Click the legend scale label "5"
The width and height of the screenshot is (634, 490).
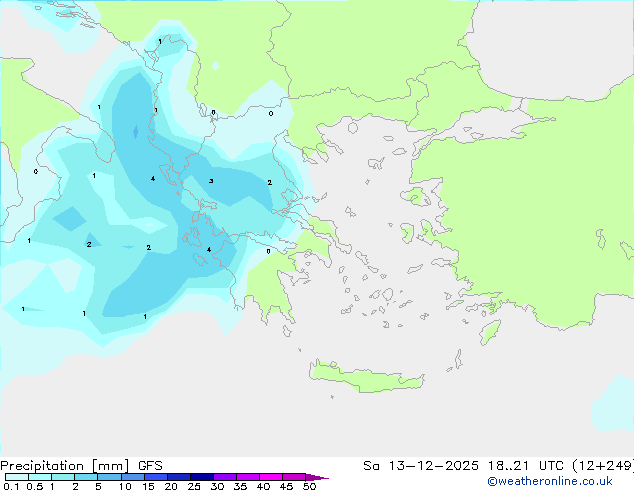[98, 486]
